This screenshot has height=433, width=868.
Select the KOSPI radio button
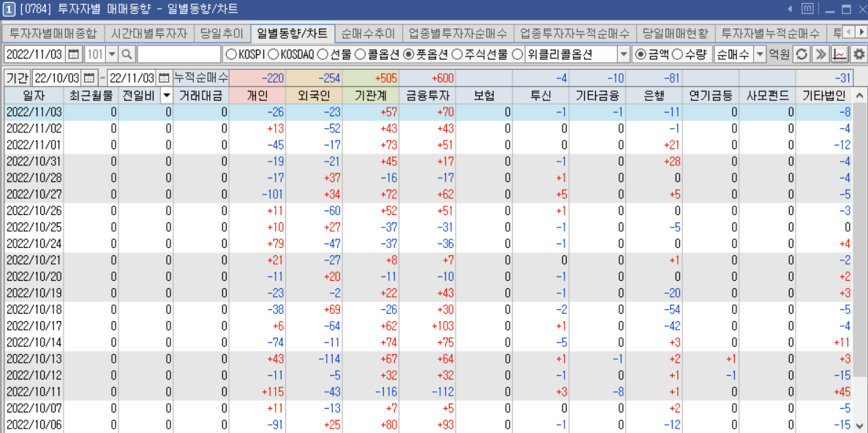pos(230,54)
